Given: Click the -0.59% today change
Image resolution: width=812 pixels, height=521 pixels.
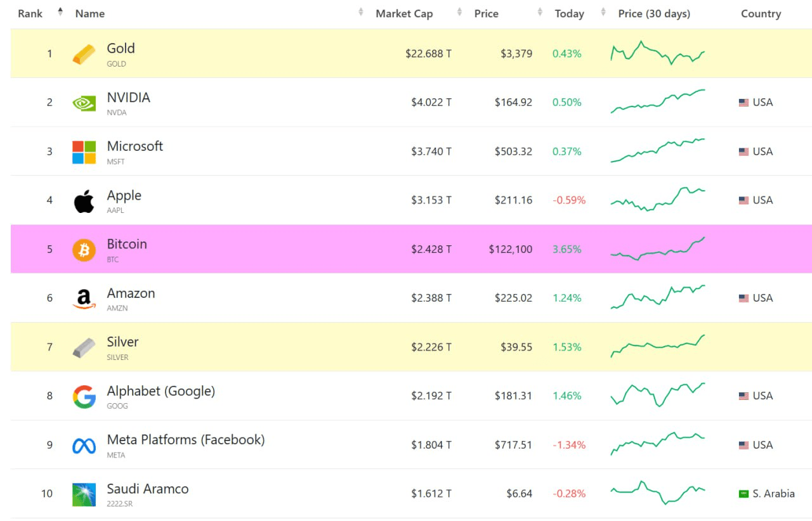Looking at the screenshot, I should point(569,200).
